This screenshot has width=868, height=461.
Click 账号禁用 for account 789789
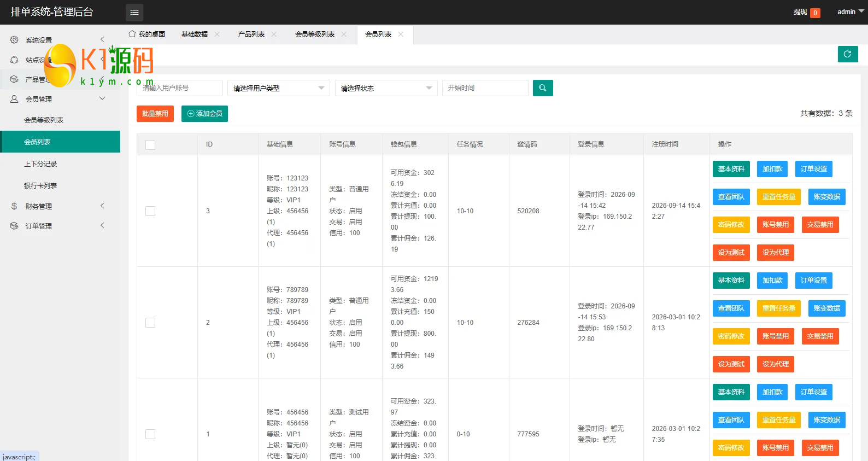pyautogui.click(x=776, y=336)
